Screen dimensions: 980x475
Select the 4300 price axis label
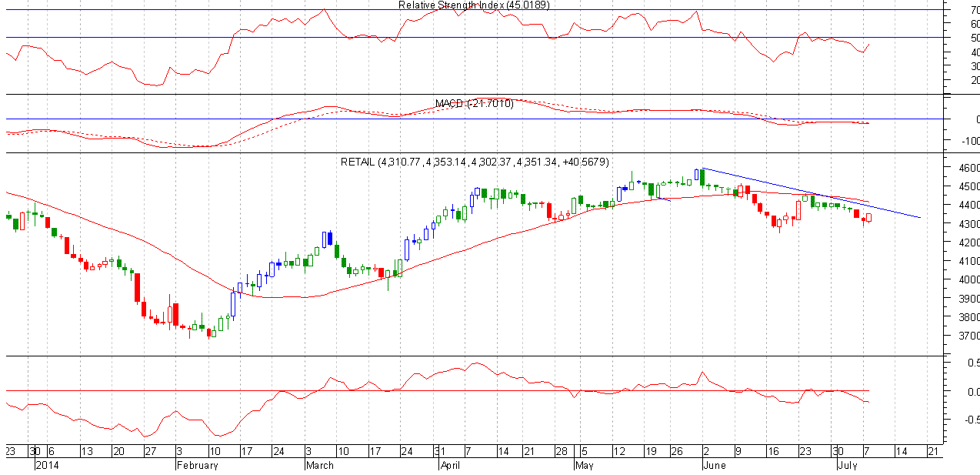[x=968, y=224]
